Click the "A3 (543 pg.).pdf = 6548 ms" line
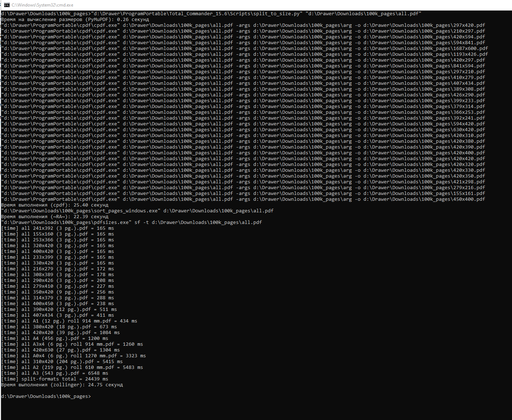512x420 pixels. [55, 373]
